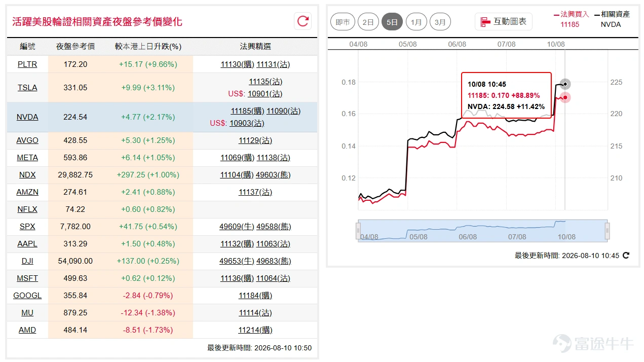Open warrant 11138(沽) for META
Image resolution: width=644 pixels, height=362 pixels.
pyautogui.click(x=274, y=158)
